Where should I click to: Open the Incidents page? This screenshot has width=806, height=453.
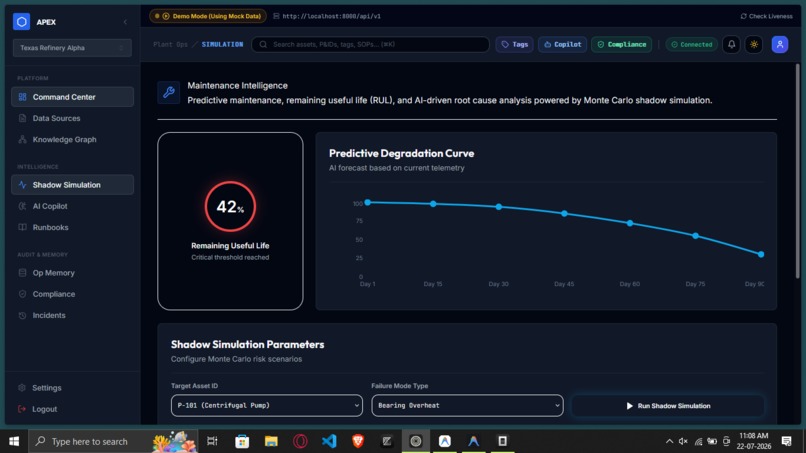[72, 315]
